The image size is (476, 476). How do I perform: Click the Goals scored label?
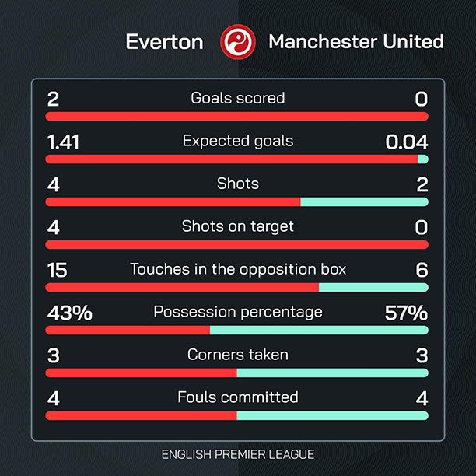(x=237, y=98)
